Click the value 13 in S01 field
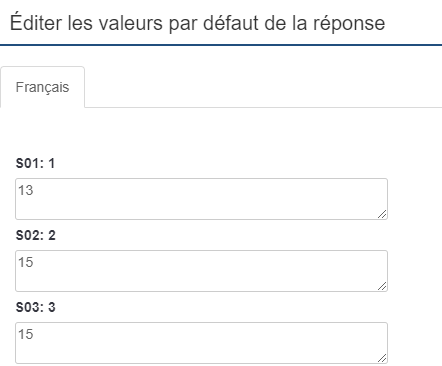442x366 pixels. click(26, 190)
